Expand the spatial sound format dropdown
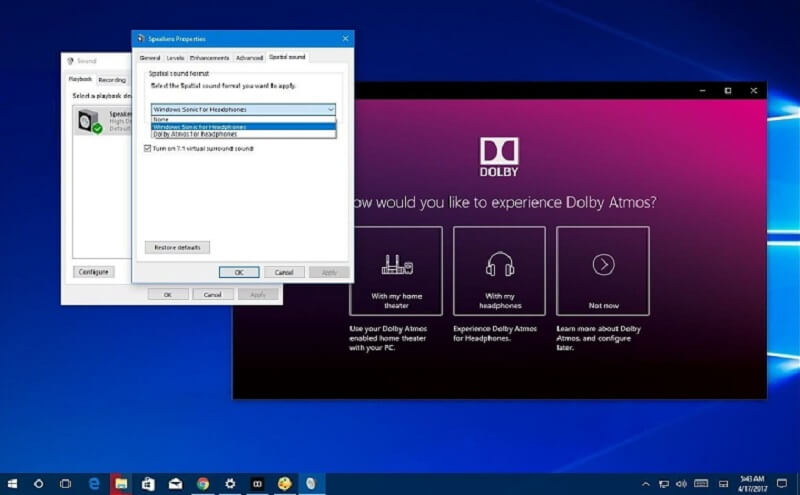The image size is (800, 495). tap(243, 108)
